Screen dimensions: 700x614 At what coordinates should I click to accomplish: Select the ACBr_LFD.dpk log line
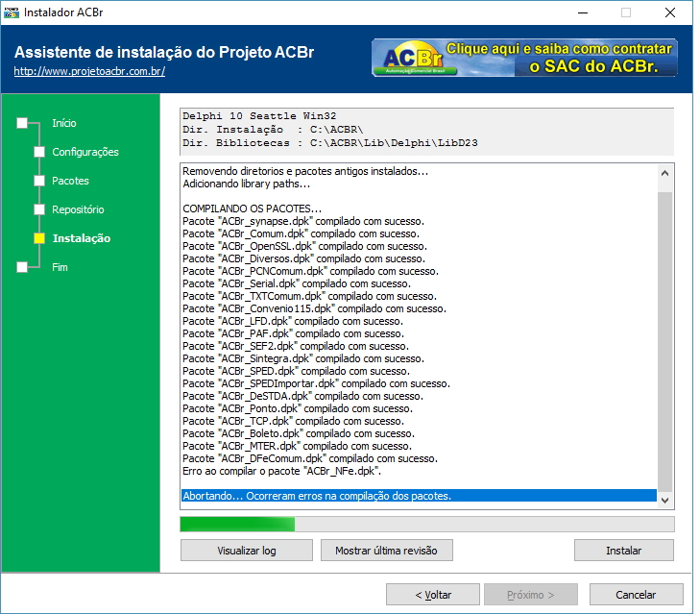pos(293,321)
